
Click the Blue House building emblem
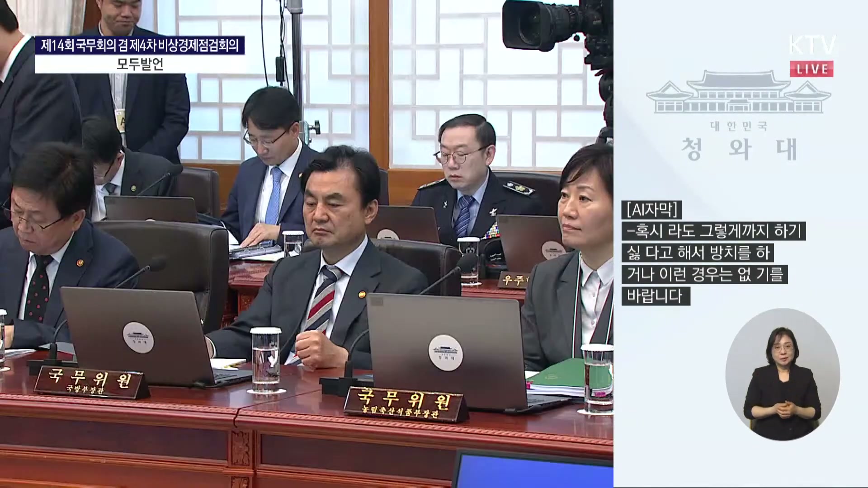point(738,93)
